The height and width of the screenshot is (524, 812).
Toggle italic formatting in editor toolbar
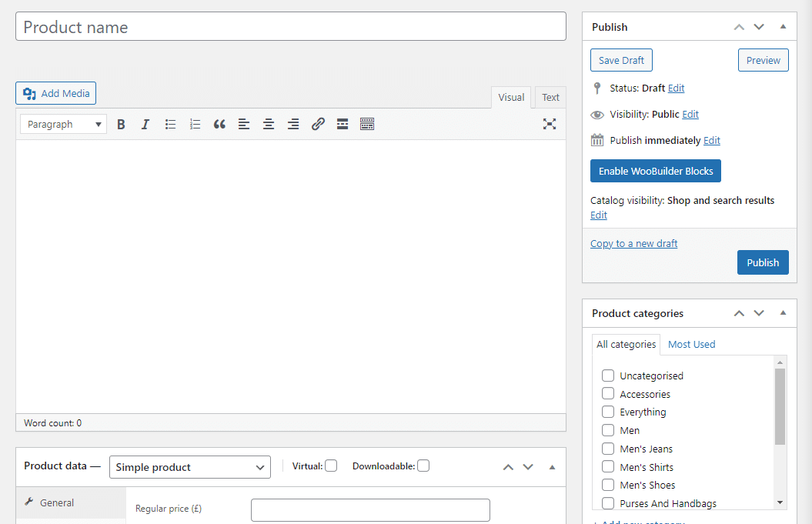[145, 125]
